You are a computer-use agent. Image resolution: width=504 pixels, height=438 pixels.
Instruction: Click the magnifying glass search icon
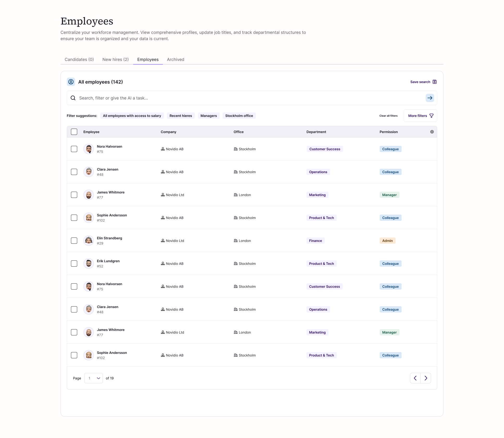click(x=73, y=98)
